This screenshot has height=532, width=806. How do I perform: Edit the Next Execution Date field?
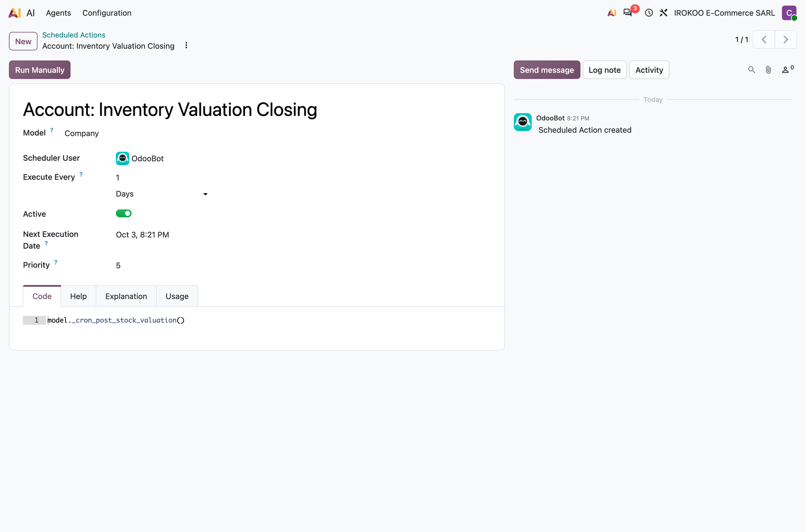[162, 235]
